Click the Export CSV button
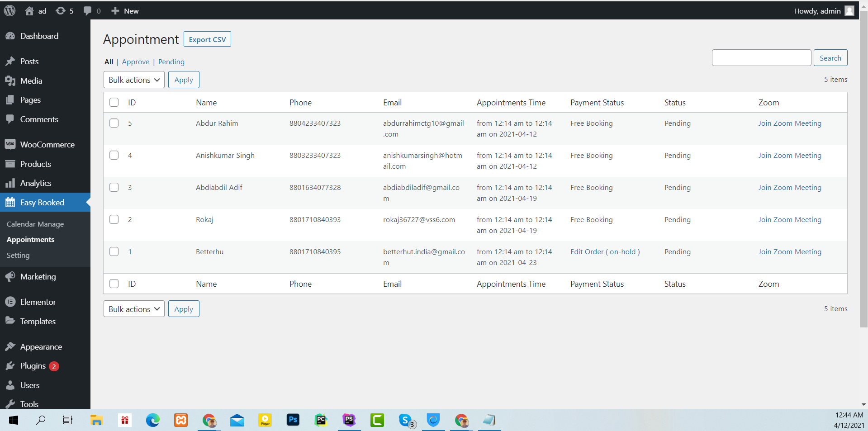 (207, 39)
